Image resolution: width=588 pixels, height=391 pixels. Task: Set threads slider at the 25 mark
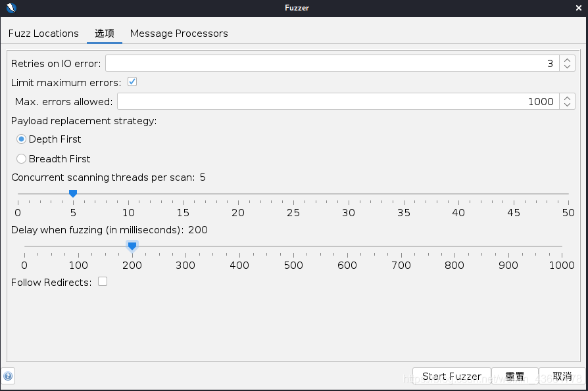pyautogui.click(x=293, y=194)
